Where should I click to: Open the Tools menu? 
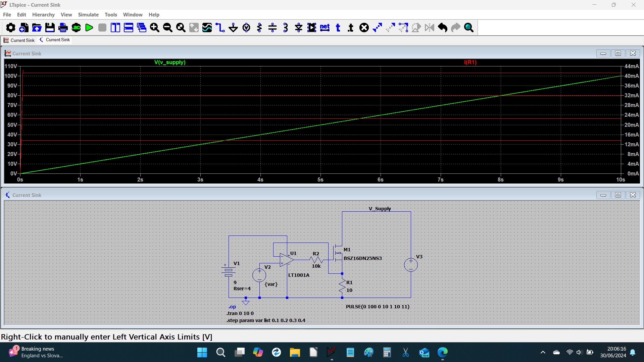tap(111, 15)
